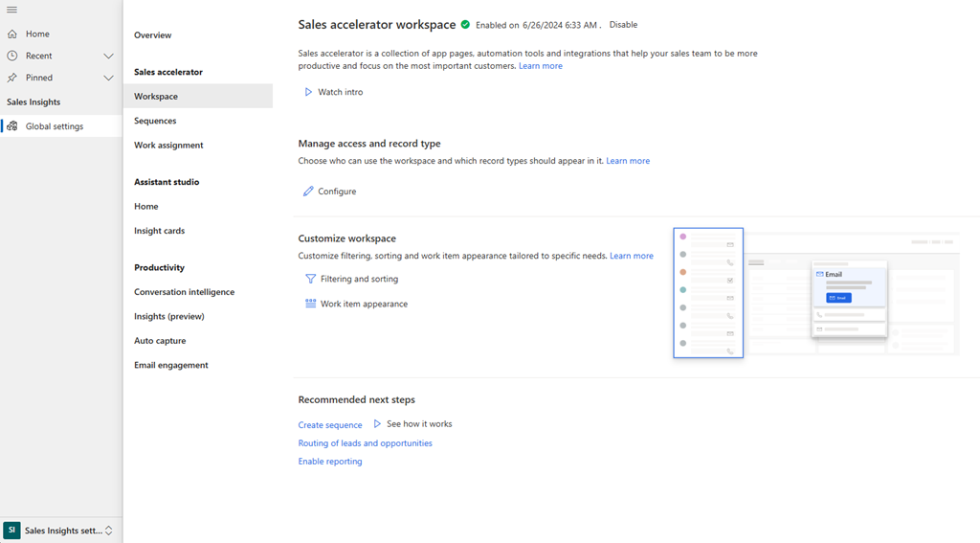Click the Customize workspace heading
This screenshot has width=980, height=543.
pos(346,238)
